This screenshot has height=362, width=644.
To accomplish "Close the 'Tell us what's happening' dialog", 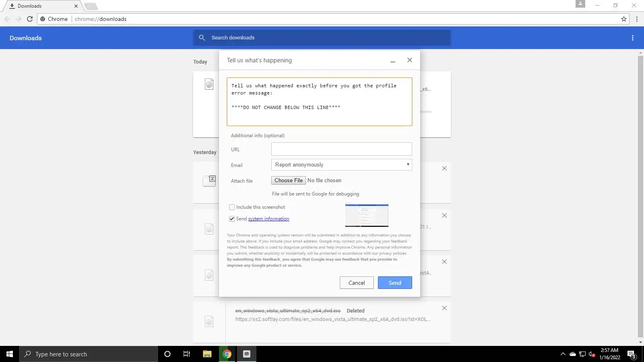I will 410,60.
